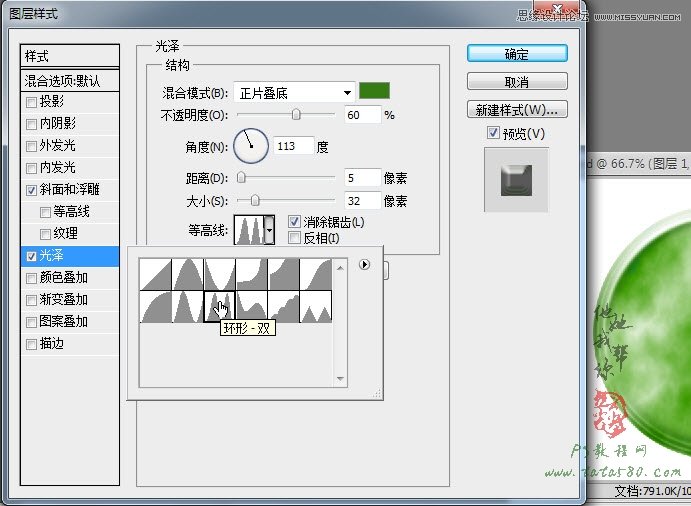Open the 样式 styles panel entry
This screenshot has width=691, height=506.
(x=70, y=56)
